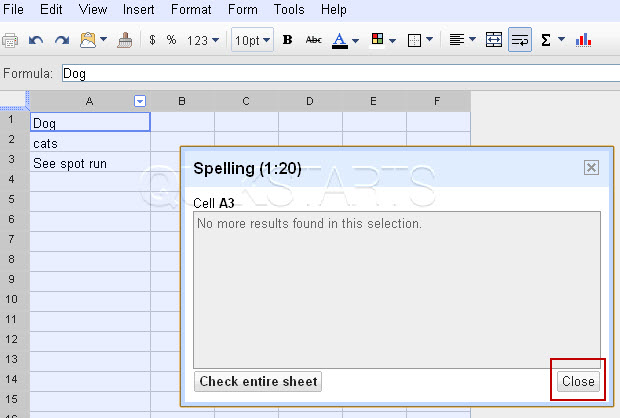Open the 10pt font size dropdown
Image resolution: width=620 pixels, height=418 pixels.
(x=252, y=40)
